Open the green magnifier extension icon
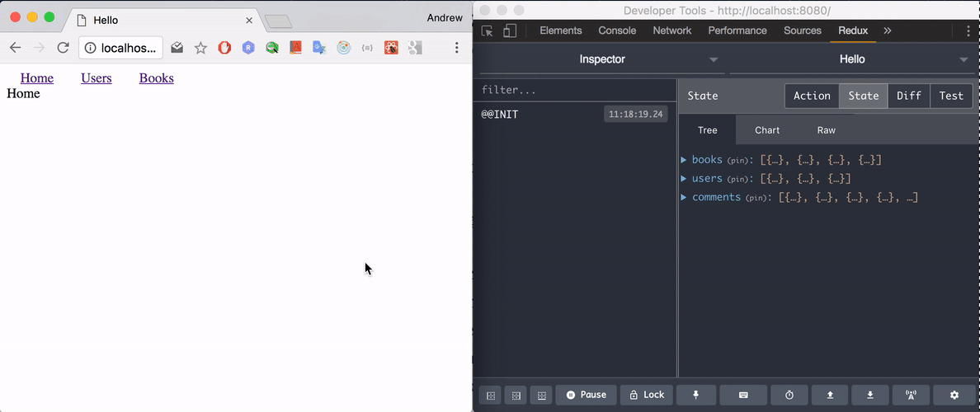 tap(272, 48)
